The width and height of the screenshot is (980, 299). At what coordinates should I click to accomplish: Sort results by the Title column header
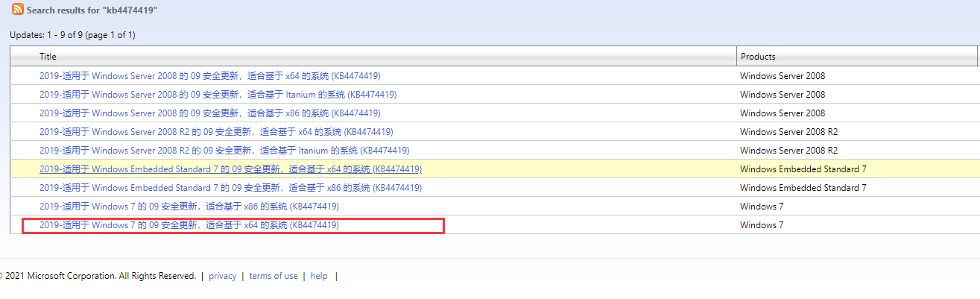point(48,57)
